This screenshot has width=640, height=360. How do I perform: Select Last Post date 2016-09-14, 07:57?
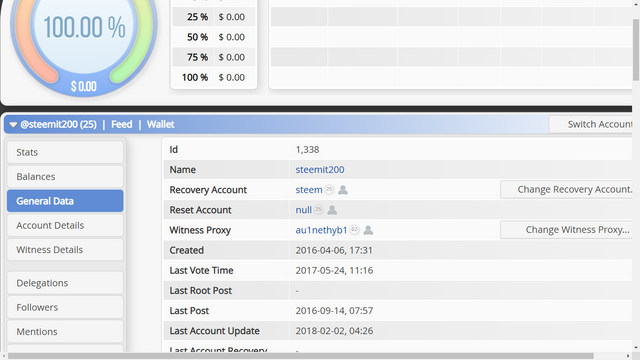click(334, 311)
